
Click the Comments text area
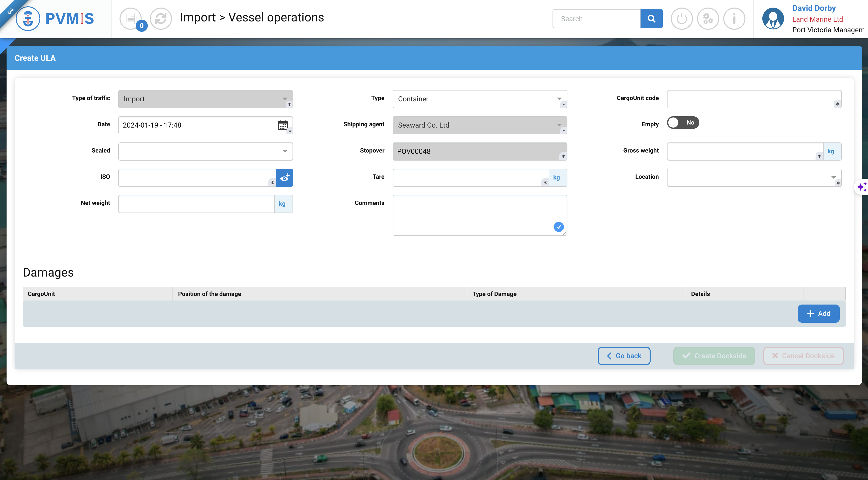click(479, 215)
